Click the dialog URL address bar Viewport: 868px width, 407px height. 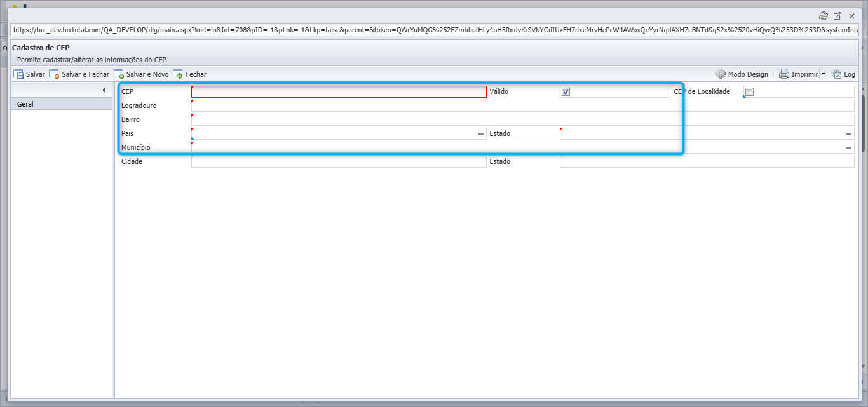[435, 30]
